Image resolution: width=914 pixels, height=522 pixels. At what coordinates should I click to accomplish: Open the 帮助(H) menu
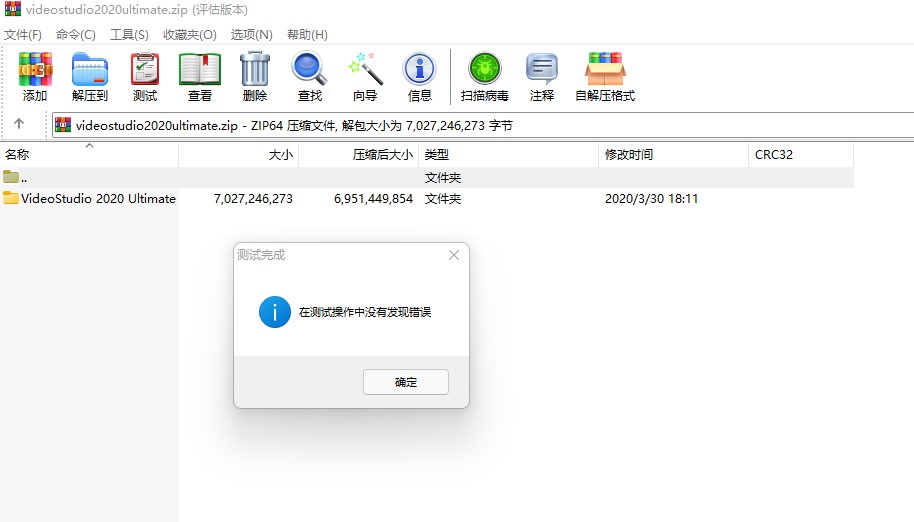[307, 34]
